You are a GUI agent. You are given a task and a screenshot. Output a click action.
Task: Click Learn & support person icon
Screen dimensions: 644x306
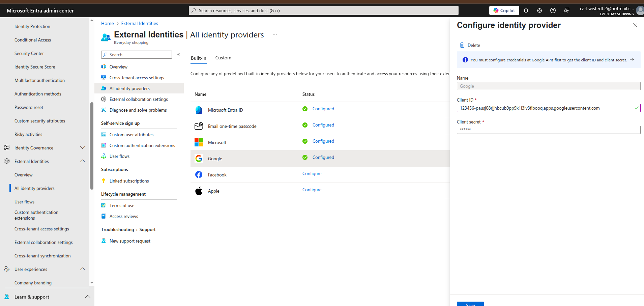click(x=7, y=297)
